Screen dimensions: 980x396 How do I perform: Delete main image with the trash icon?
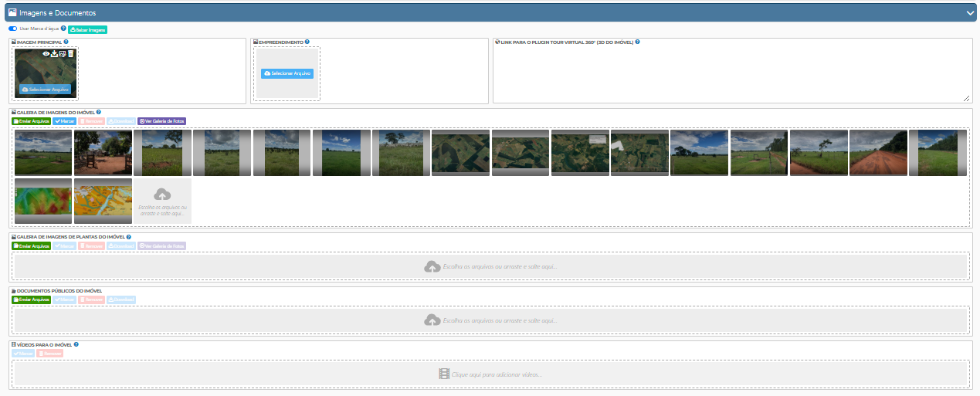pos(71,54)
